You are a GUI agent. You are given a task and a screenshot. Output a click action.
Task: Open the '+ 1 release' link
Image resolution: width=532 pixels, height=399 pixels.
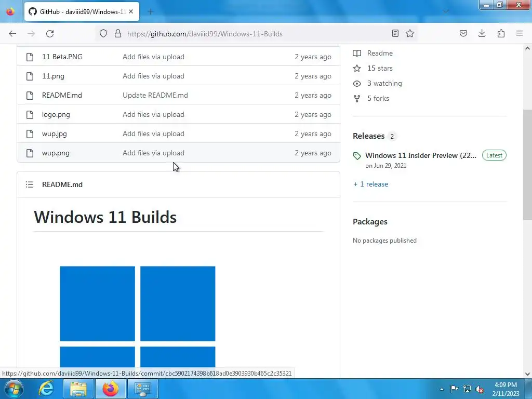(x=370, y=184)
